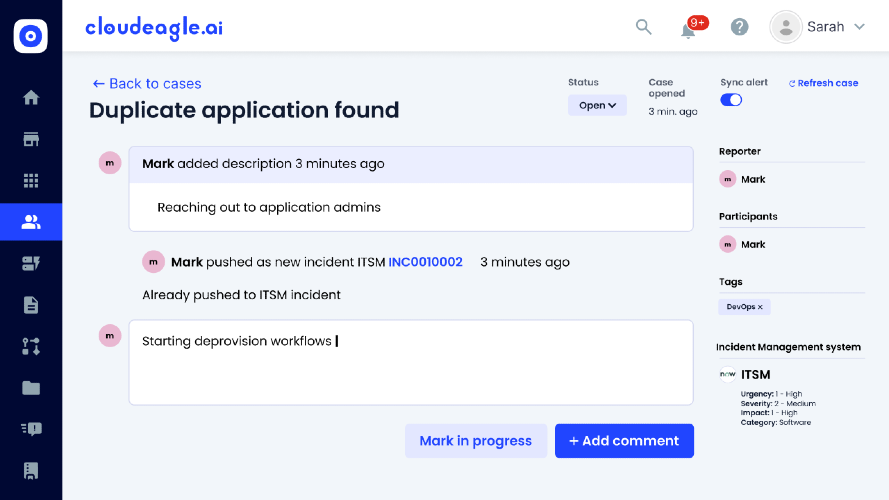Expand the Sarah user menu chevron
The width and height of the screenshot is (889, 500).
(x=860, y=27)
